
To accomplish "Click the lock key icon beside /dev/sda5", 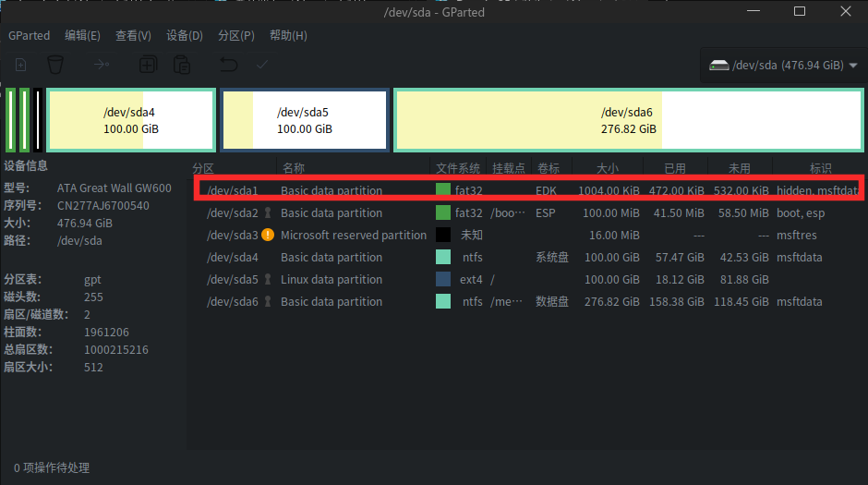I will (x=268, y=279).
